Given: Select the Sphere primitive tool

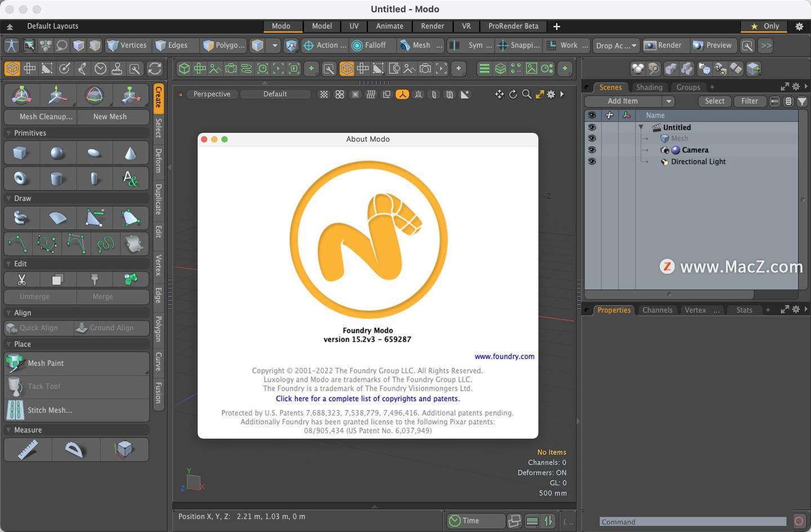Looking at the screenshot, I should point(57,153).
